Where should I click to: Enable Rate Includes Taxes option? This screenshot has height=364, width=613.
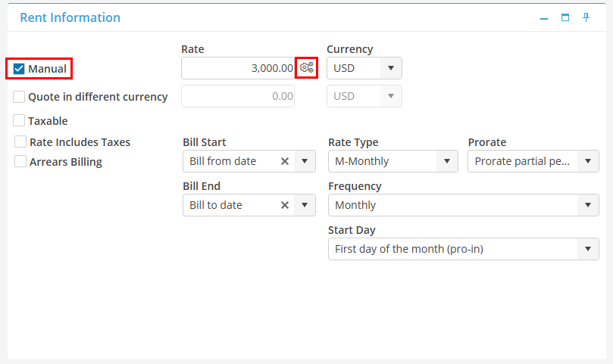point(21,142)
